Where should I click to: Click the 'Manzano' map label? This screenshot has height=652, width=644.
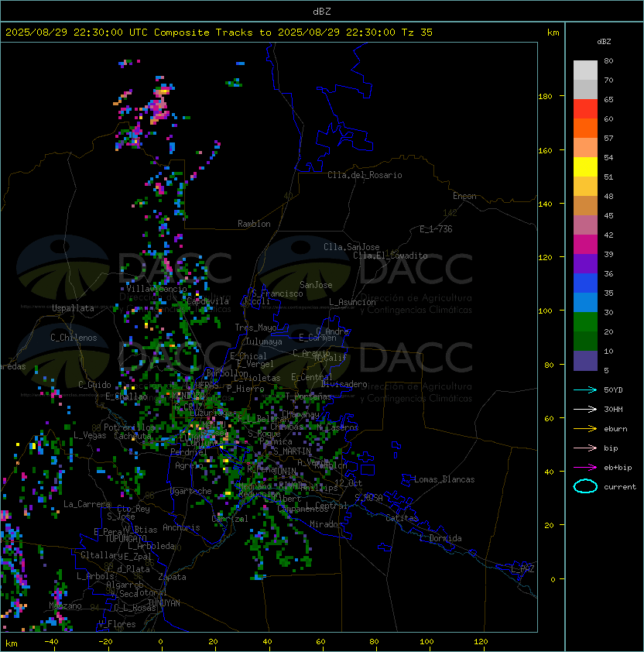(x=65, y=606)
